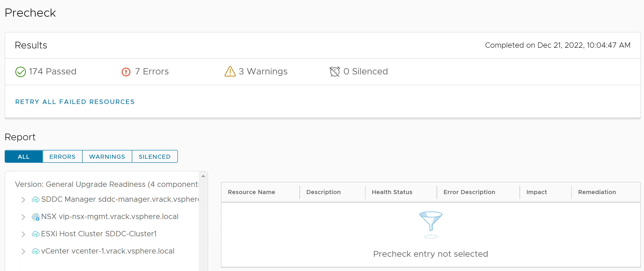The width and height of the screenshot is (644, 271).
Task: Click the silenced bell 0 Silenced icon
Action: [334, 71]
